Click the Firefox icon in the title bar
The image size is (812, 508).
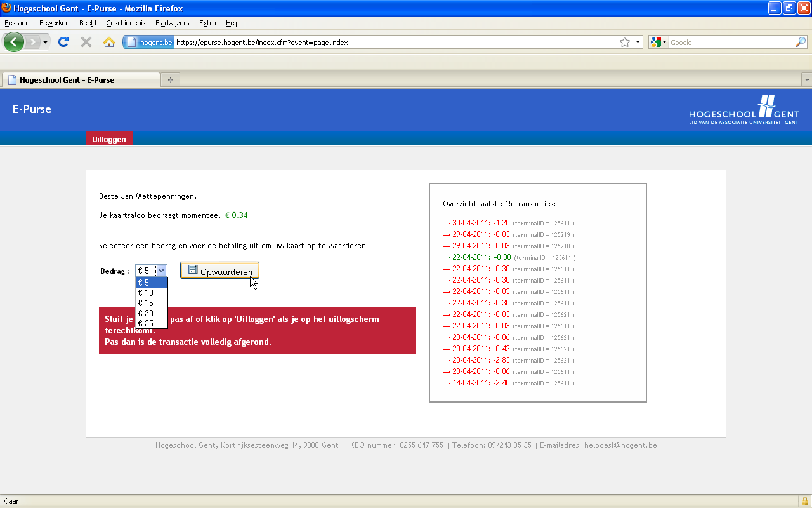pos(6,8)
